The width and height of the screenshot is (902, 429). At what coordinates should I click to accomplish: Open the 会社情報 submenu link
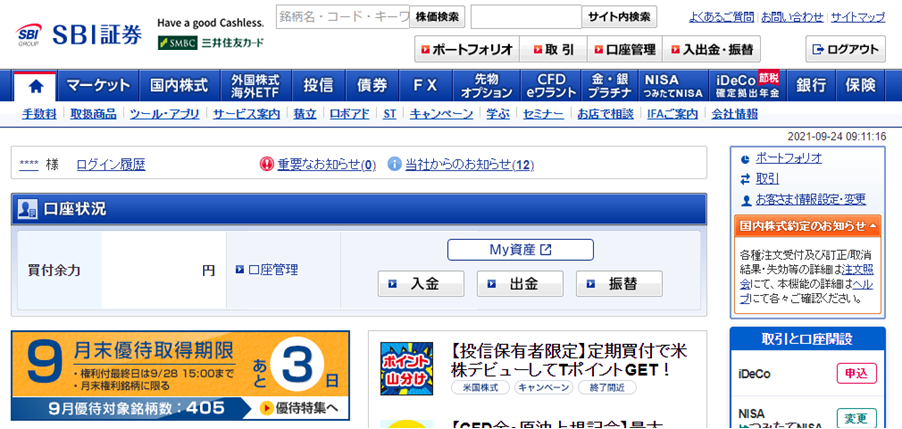coord(735,114)
